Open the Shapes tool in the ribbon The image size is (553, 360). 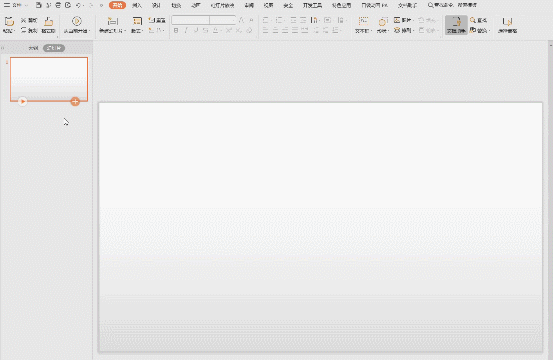click(382, 22)
